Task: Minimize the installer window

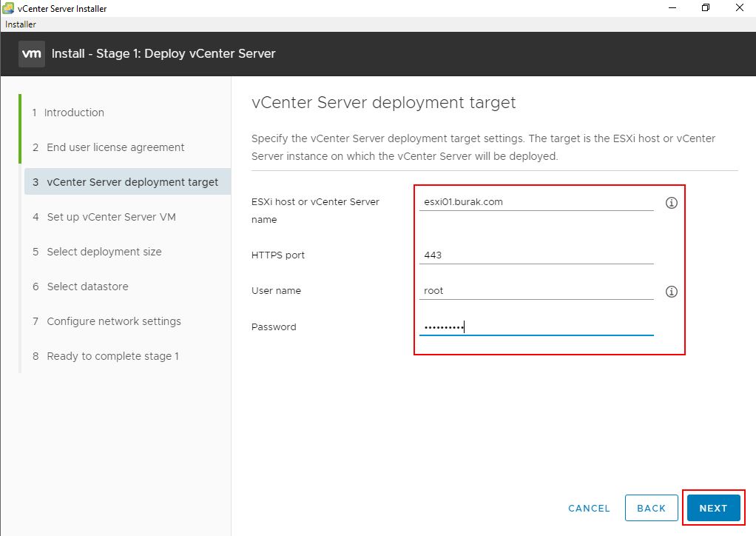Action: (672, 7)
